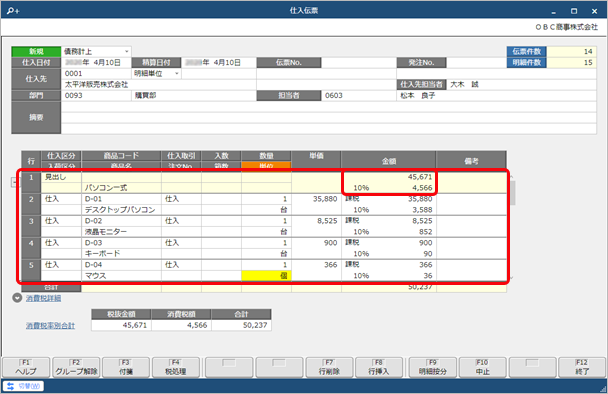Click the detail grid vertical scrollbar thumb
The image size is (608, 394).
[x=513, y=193]
